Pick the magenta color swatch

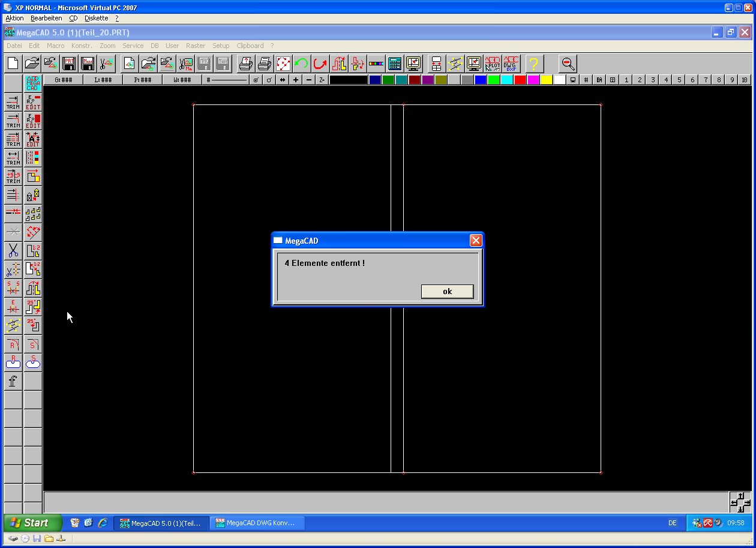point(533,80)
